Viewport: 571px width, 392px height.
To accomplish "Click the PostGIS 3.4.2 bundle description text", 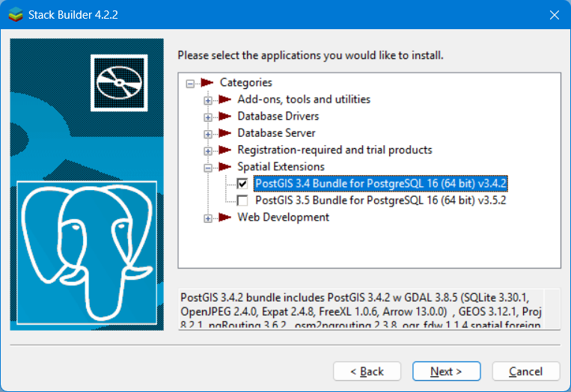I will pos(361,310).
